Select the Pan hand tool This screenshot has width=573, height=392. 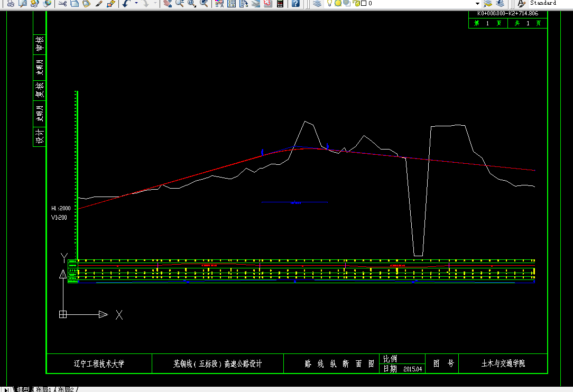(168, 3)
